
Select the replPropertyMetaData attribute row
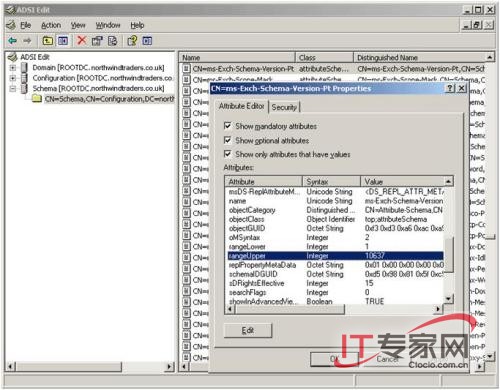[335, 265]
